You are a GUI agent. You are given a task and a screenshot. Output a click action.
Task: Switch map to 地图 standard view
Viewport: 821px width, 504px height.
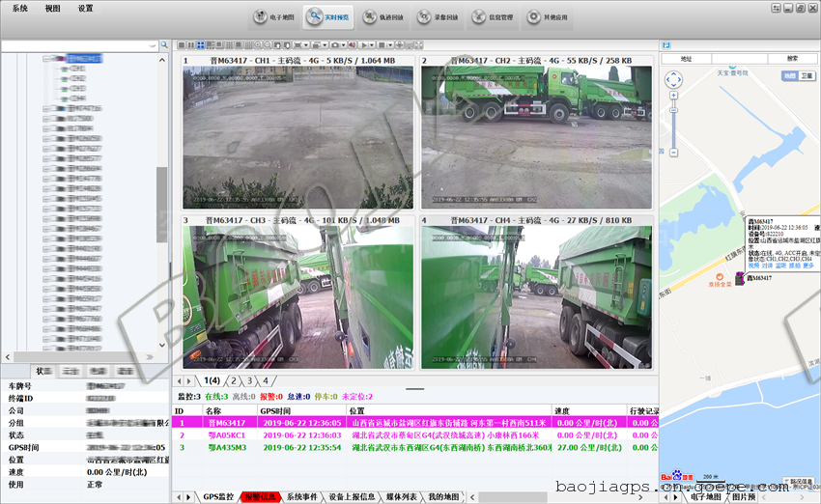789,74
